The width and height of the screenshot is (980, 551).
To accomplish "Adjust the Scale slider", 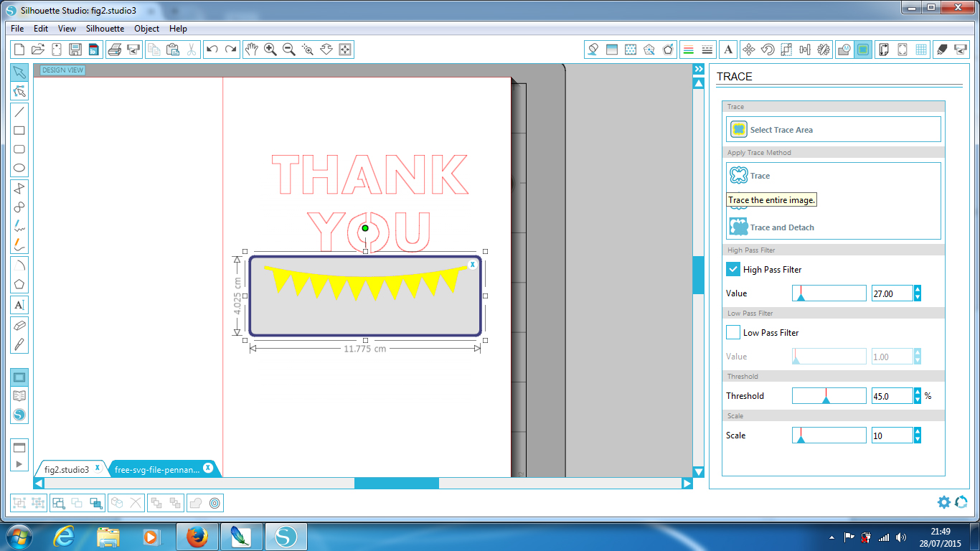I will pyautogui.click(x=829, y=435).
